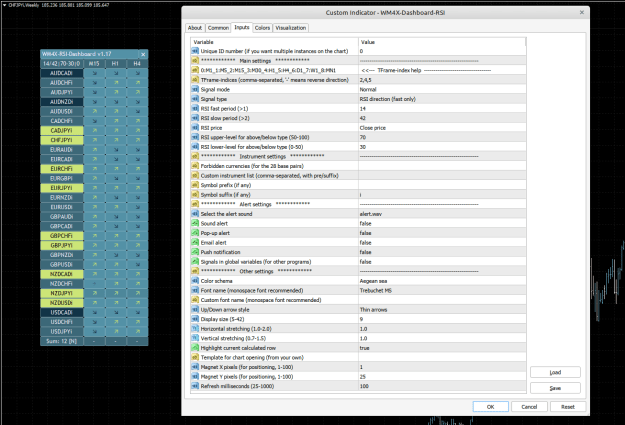Image resolution: width=625 pixels, height=425 pixels.
Task: Edit TFrame-indices value 2,4,5
Action: (442, 80)
